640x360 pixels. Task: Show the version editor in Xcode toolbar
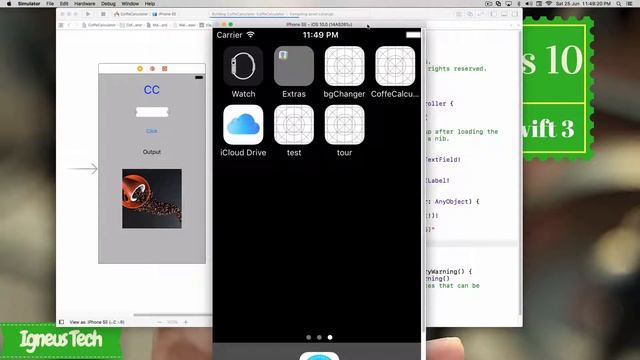480,14
